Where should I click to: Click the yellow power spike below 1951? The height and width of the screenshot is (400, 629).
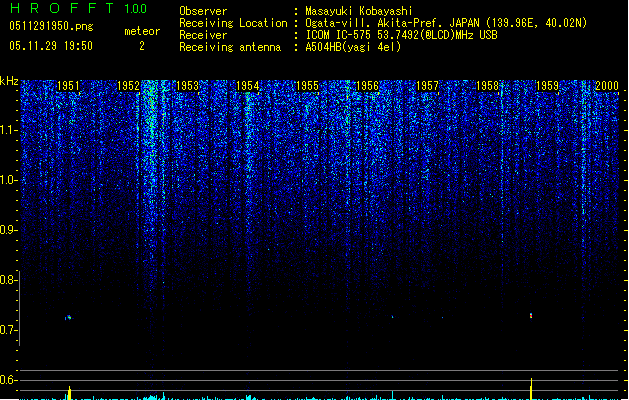point(69,393)
